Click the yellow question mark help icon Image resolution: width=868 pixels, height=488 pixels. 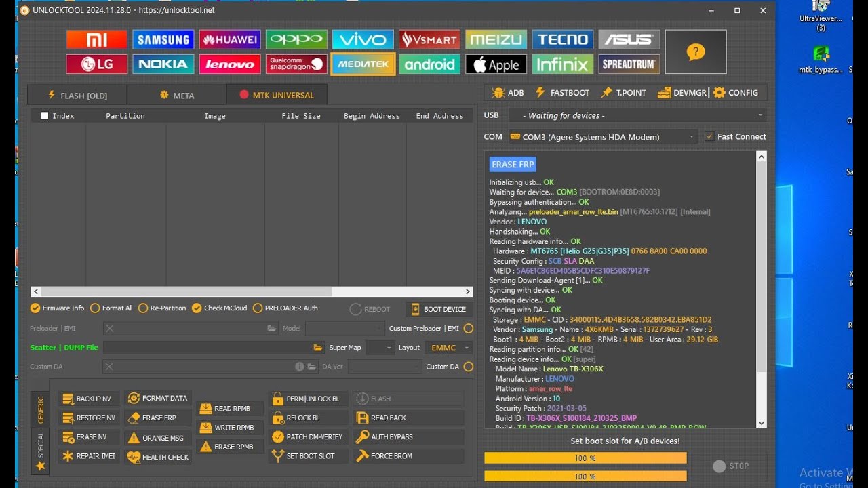[x=696, y=52]
